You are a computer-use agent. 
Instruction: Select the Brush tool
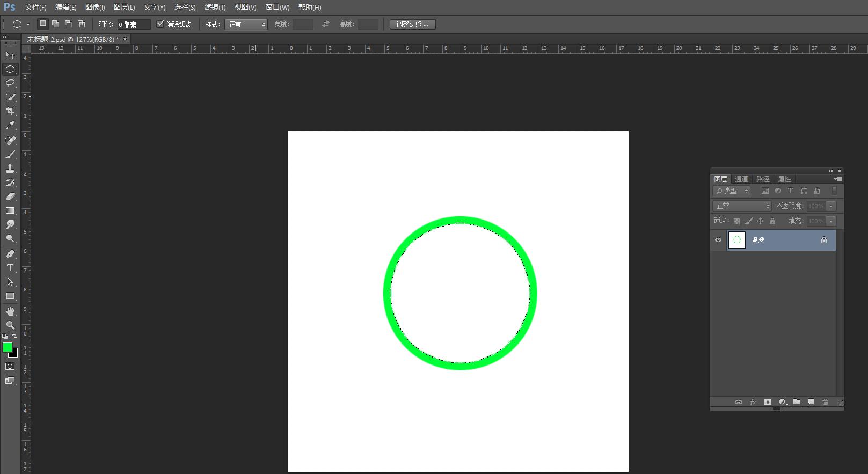[10, 155]
